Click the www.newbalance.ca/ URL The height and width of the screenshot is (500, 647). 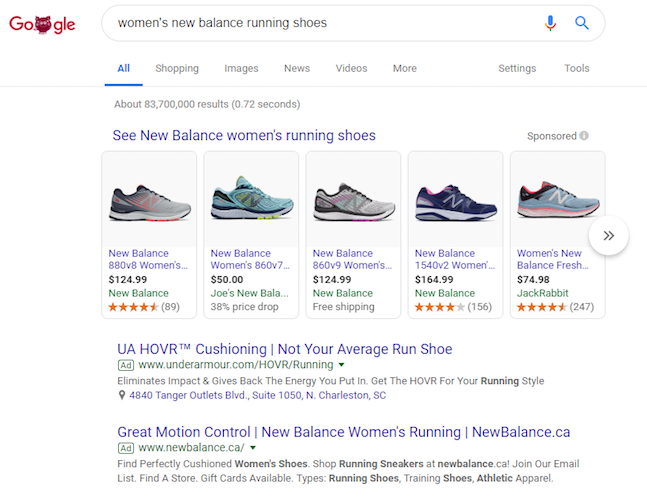pyautogui.click(x=191, y=448)
